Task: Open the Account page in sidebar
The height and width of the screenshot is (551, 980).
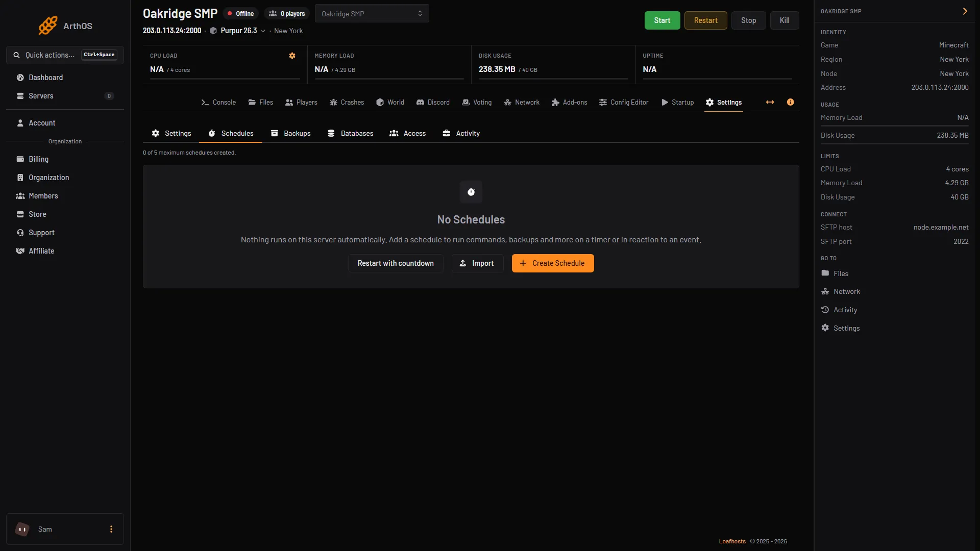Action: pyautogui.click(x=65, y=123)
